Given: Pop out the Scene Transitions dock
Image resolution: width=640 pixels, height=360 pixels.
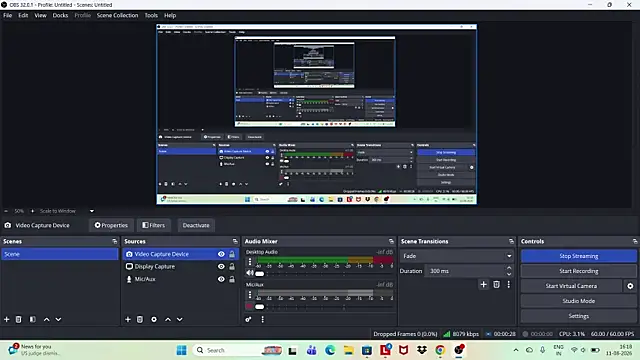Looking at the screenshot, I should click(x=511, y=241).
